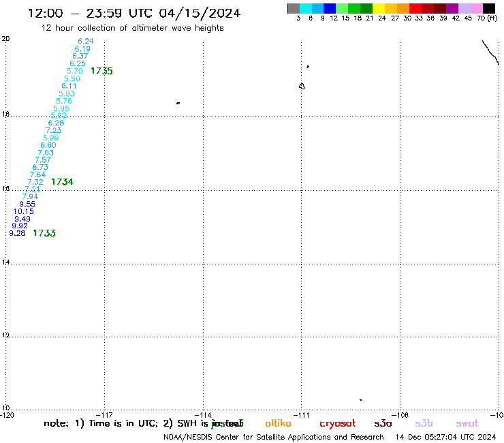Select the 6.73 wave height reading
Image resolution: width=504 pixels, height=443 pixels.
(40, 167)
